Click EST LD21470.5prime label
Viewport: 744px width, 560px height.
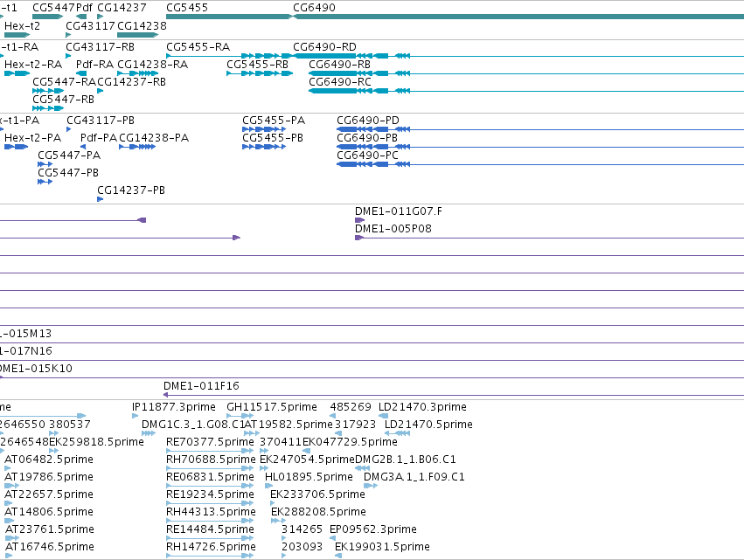[x=428, y=425]
